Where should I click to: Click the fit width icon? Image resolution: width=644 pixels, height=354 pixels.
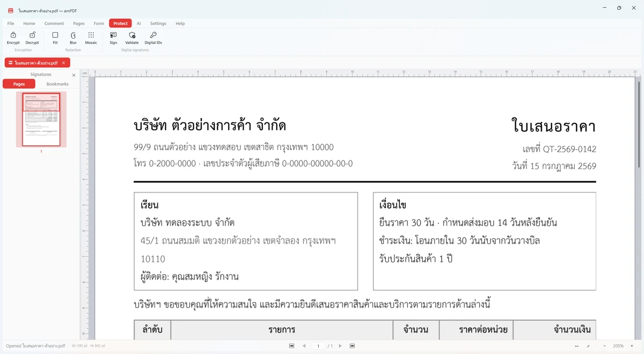point(576,346)
